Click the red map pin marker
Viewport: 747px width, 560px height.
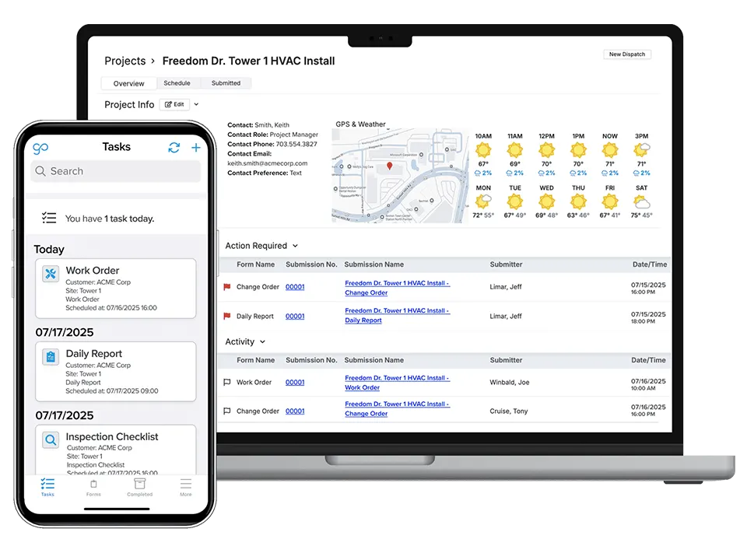click(x=390, y=166)
